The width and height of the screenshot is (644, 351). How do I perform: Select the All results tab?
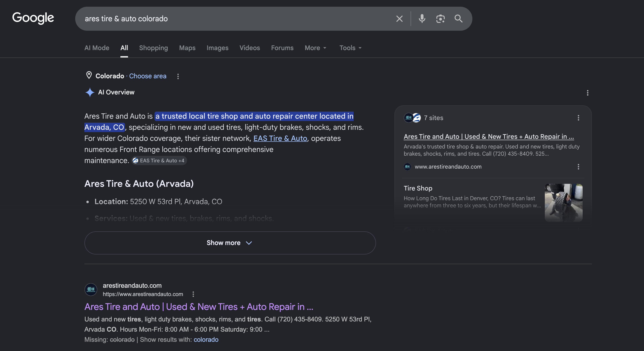124,48
